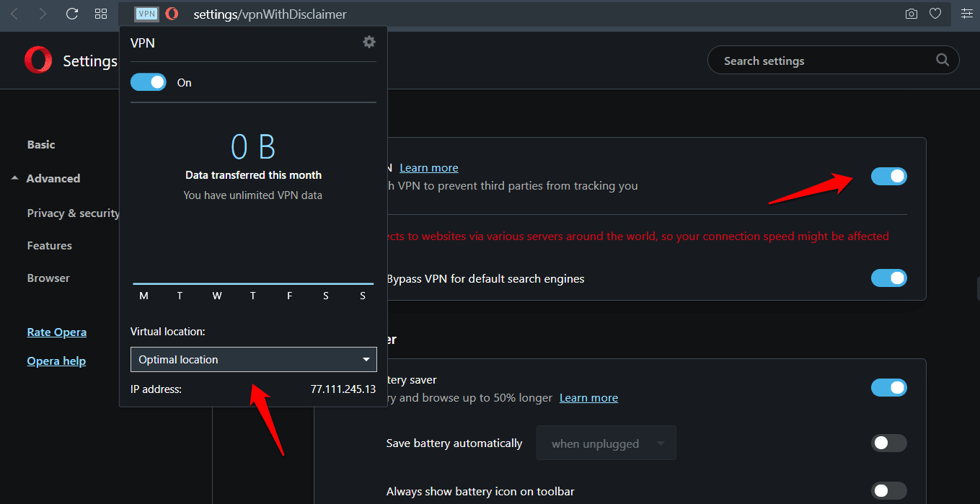
Task: Click the VPN badge in the address bar
Action: click(x=146, y=13)
